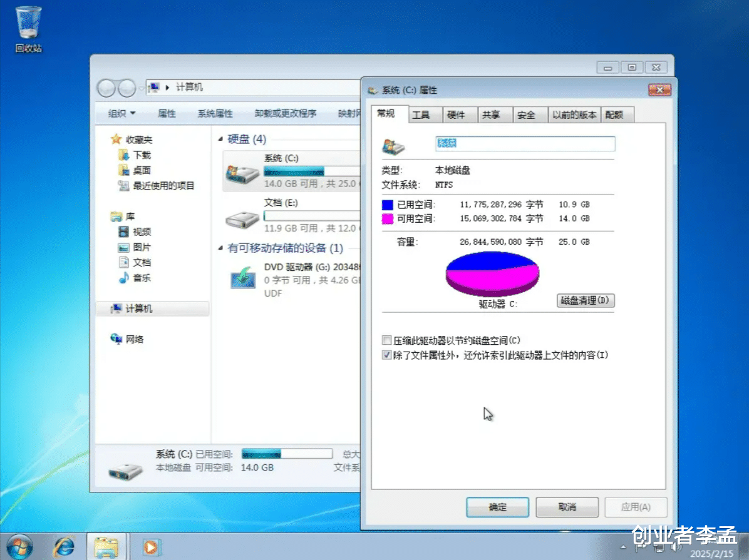Click the 计算机 address bar field
Viewport: 749px width, 560px height.
(253, 88)
